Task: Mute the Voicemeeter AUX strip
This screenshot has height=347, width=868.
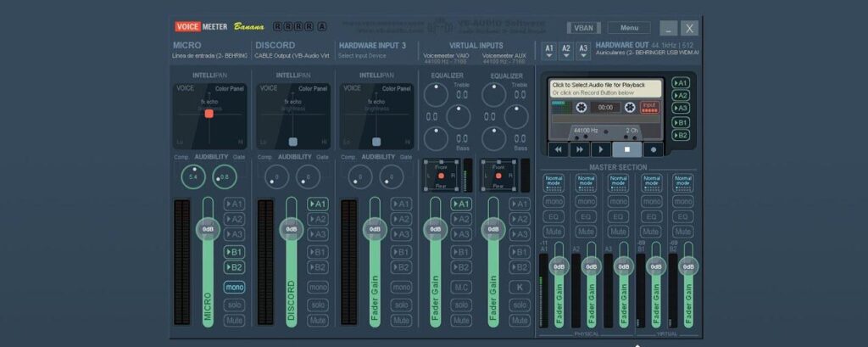Action: (520, 321)
